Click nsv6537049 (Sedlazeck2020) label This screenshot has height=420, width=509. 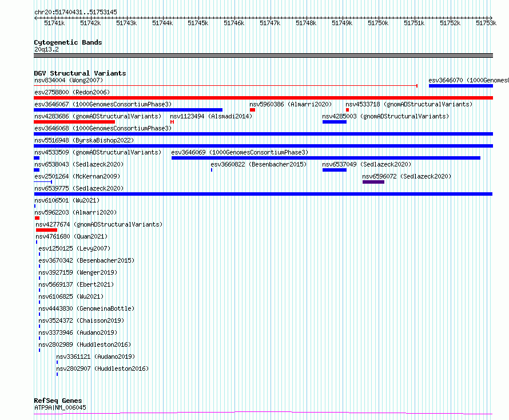pos(367,164)
